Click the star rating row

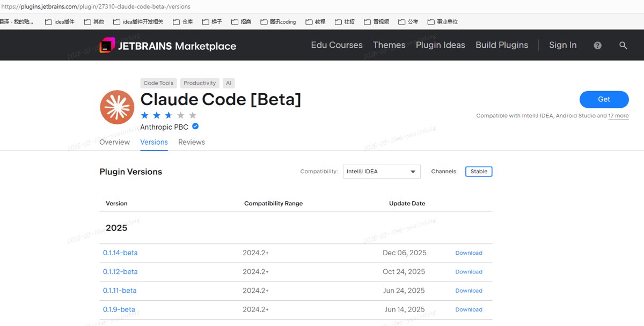pos(169,115)
